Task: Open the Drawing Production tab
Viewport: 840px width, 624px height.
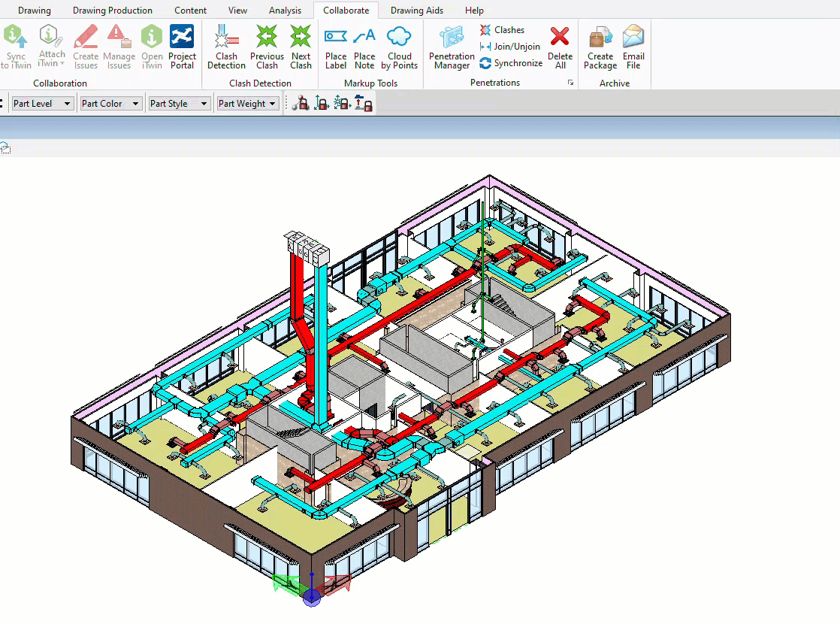Action: pos(113,11)
